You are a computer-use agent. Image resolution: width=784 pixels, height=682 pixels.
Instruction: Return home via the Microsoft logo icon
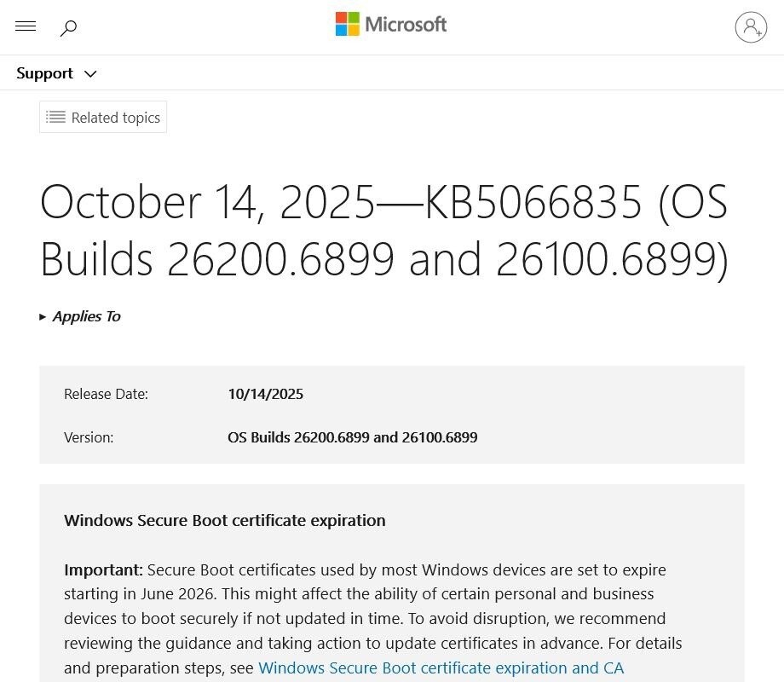[x=348, y=23]
